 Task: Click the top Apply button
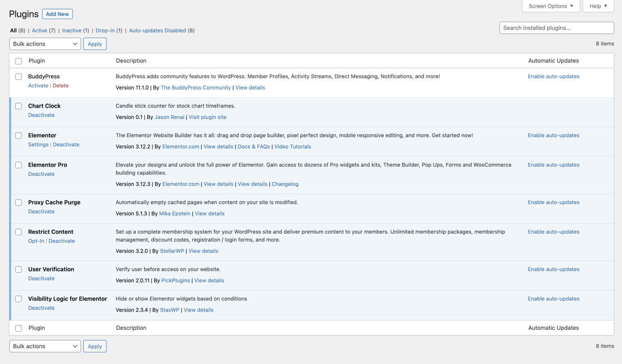(x=95, y=44)
